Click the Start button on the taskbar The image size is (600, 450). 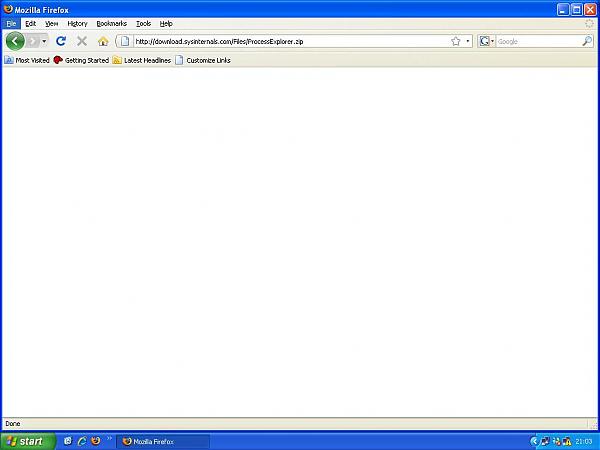(x=28, y=441)
